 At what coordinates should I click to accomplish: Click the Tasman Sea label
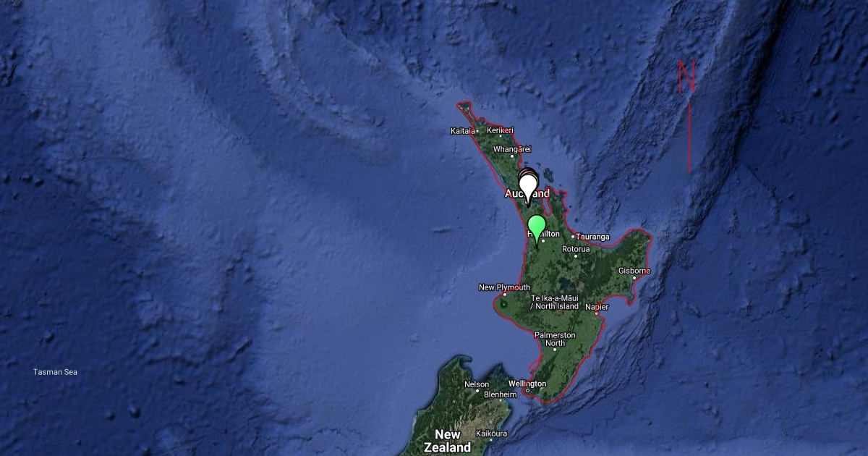tap(55, 372)
